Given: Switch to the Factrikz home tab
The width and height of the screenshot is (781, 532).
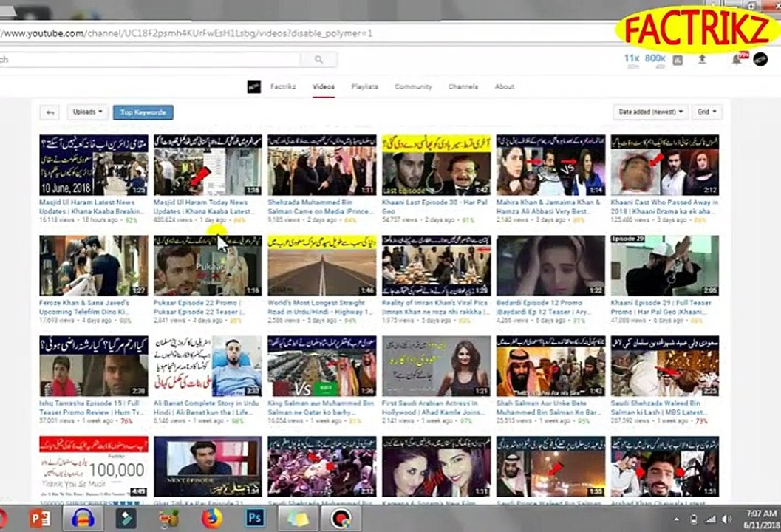Looking at the screenshot, I should pos(283,86).
